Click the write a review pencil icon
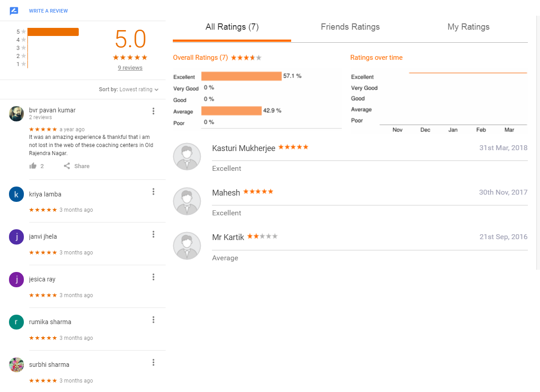This screenshot has height=392, width=540. coord(14,11)
